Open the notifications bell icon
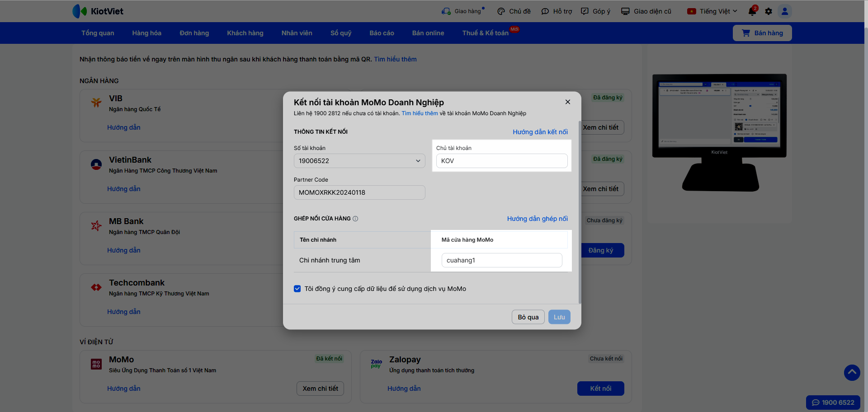Image resolution: width=868 pixels, height=412 pixels. coord(752,11)
